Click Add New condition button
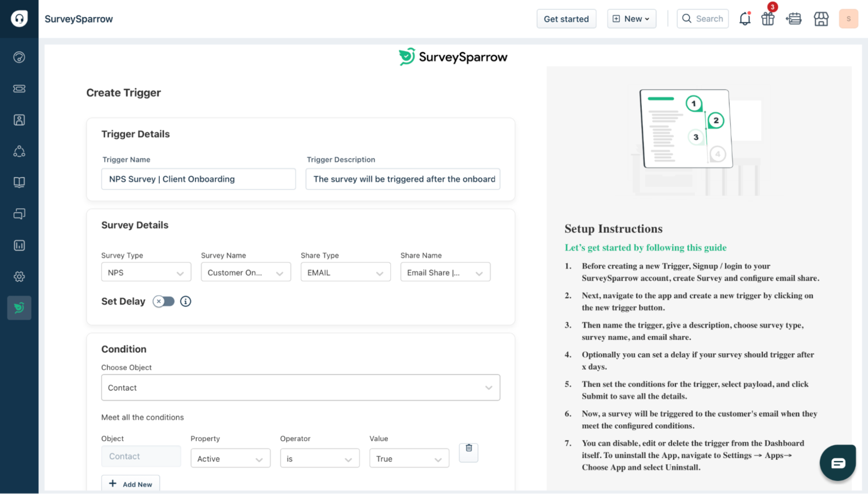Viewport: 868px width, 494px height. click(130, 484)
